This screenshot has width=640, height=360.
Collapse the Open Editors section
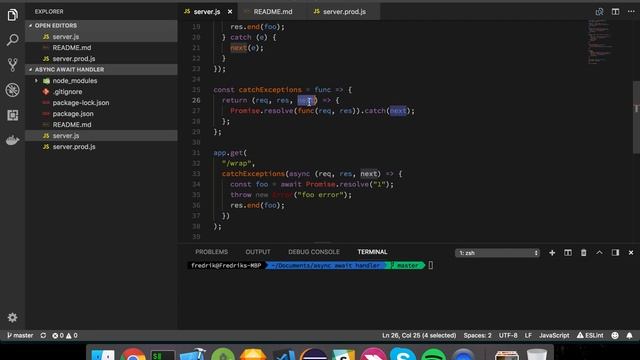tap(102, 25)
